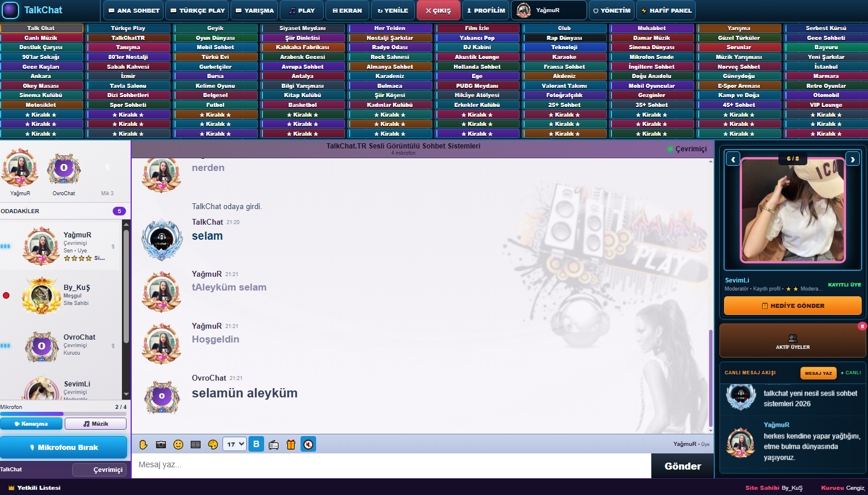Image resolution: width=868 pixels, height=495 pixels.
Task: Click the microphone icon next to YağmuR in list
Action: [113, 247]
